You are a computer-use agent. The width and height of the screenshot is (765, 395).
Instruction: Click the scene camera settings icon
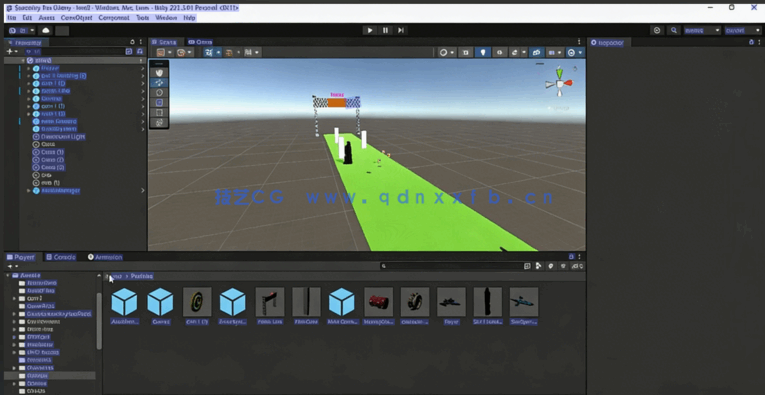552,52
